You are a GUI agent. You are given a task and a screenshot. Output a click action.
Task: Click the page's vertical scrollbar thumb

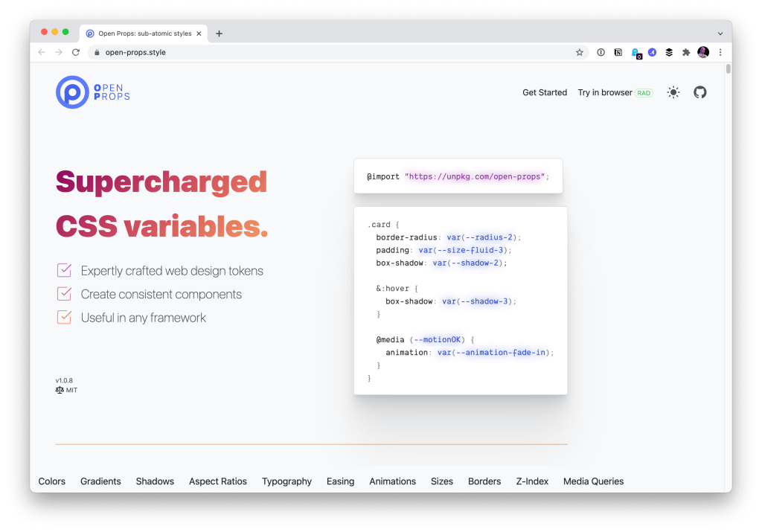[x=728, y=68]
